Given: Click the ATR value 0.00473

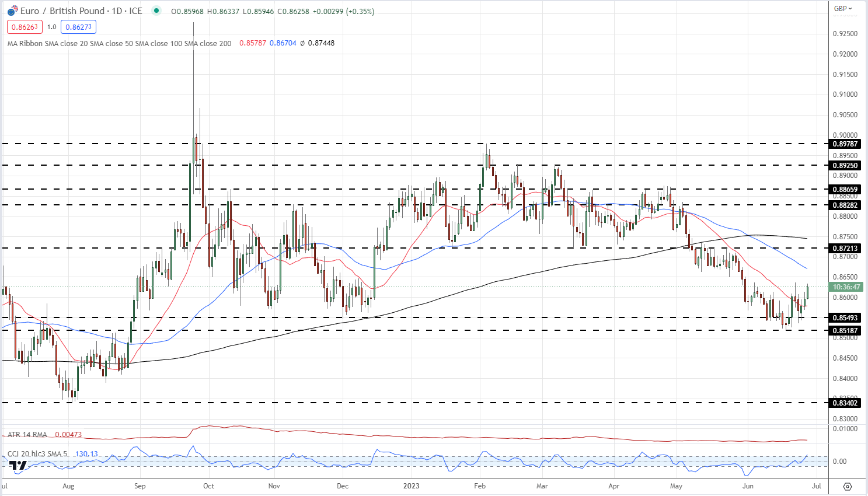Looking at the screenshot, I should [68, 435].
